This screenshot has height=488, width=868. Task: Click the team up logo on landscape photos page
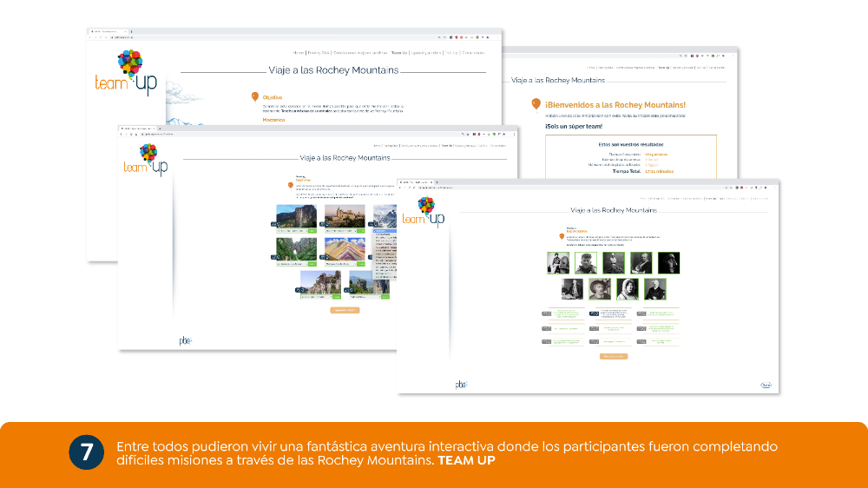coord(146,160)
